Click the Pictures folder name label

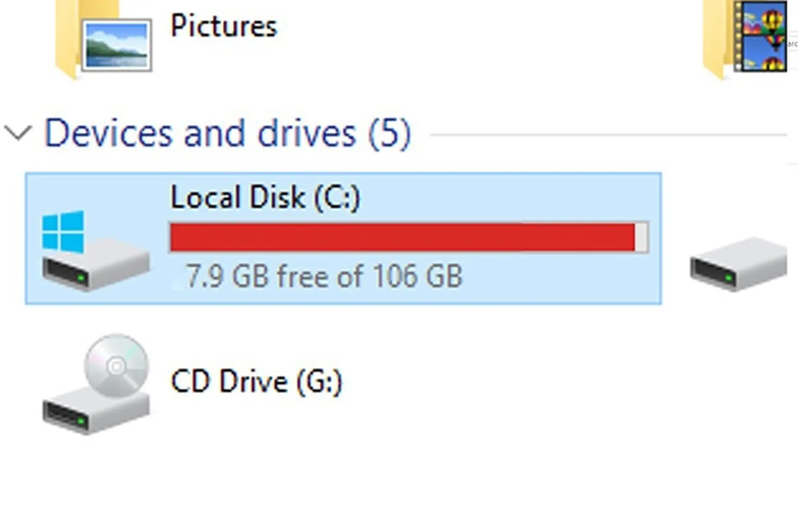pos(224,27)
